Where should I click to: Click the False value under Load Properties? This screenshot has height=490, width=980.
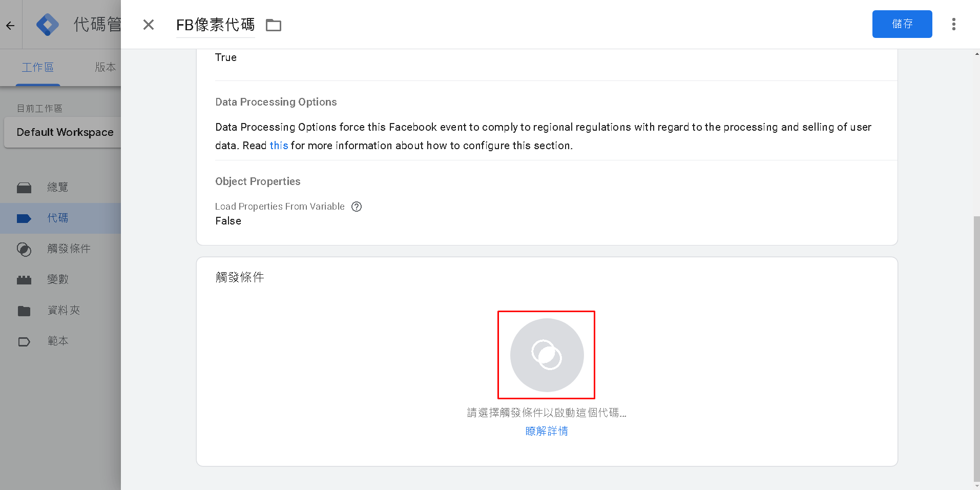coord(228,221)
